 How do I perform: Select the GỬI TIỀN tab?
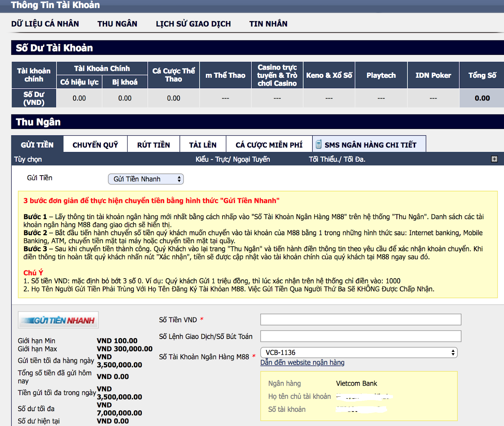pyautogui.click(x=37, y=144)
